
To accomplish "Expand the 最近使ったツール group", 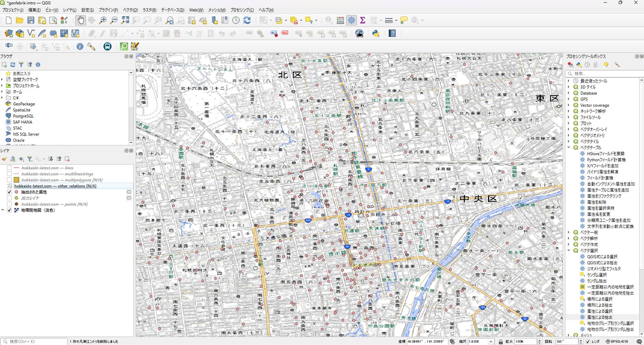I will click(x=569, y=81).
